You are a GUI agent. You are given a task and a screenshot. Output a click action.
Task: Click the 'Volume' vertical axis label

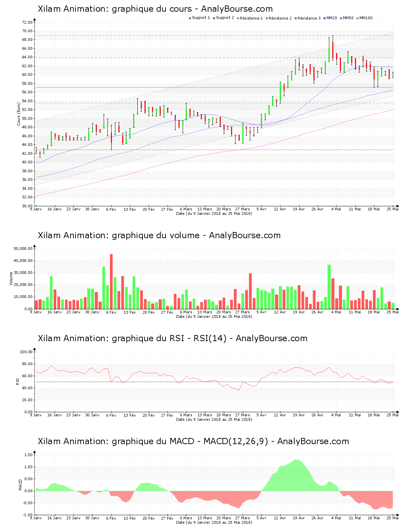click(x=11, y=279)
